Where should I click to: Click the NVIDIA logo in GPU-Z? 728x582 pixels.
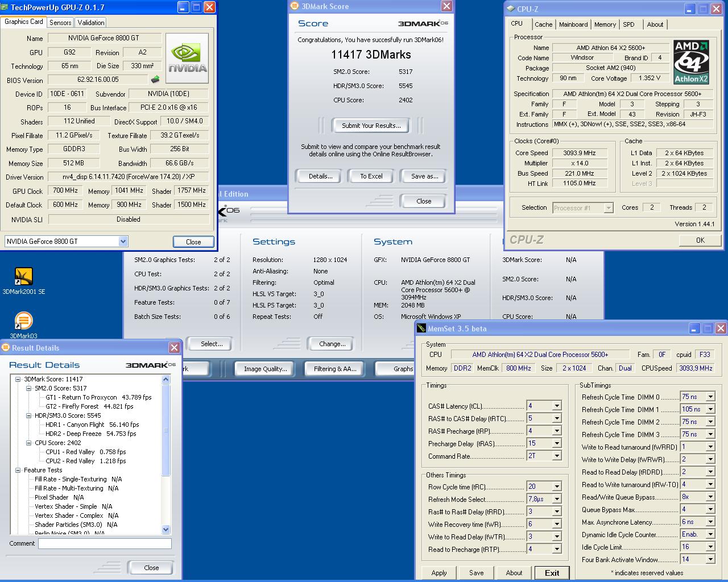187,58
